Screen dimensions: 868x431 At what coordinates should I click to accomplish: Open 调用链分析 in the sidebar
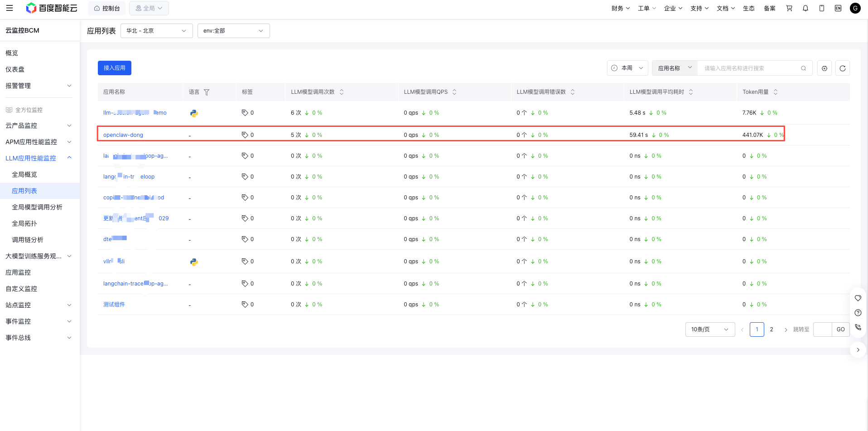tap(28, 240)
